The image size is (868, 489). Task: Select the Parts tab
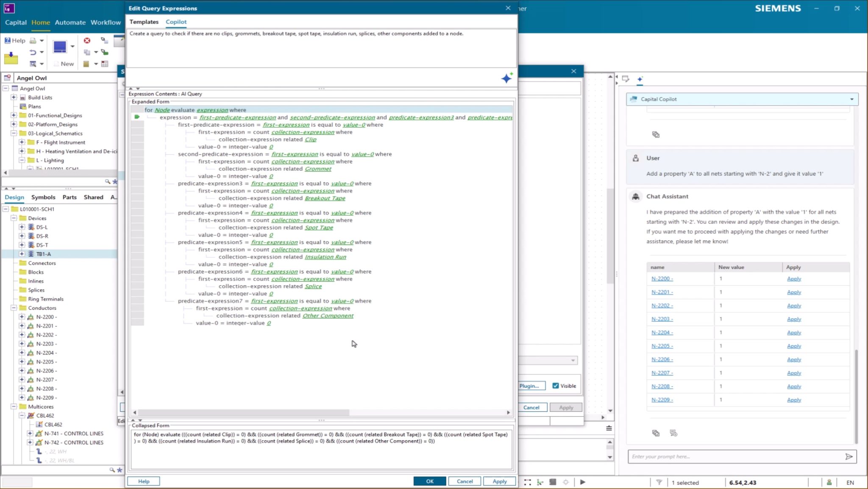(70, 197)
